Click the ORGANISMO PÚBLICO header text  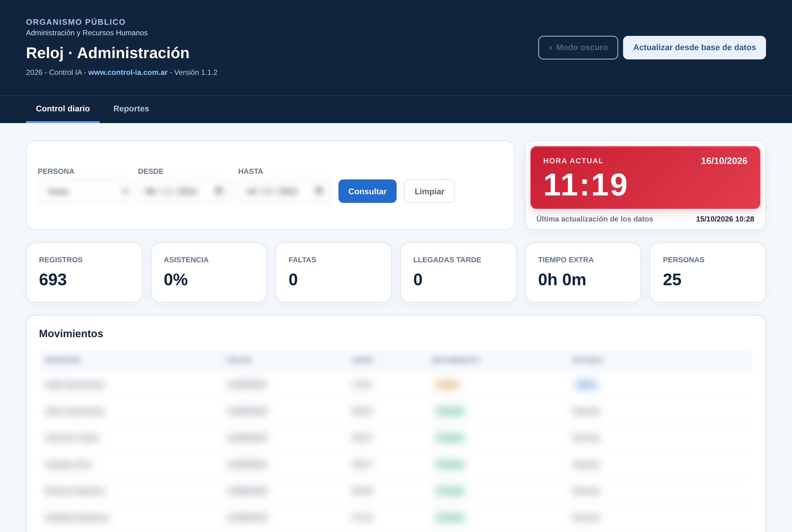coord(76,22)
